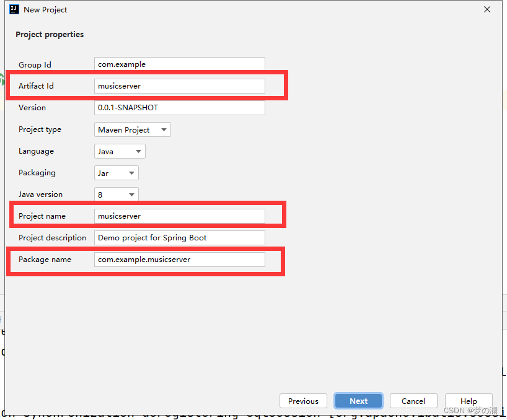The height and width of the screenshot is (420, 507).
Task: Click the IntelliJ IDEA logo in title bar
Action: coord(14,9)
